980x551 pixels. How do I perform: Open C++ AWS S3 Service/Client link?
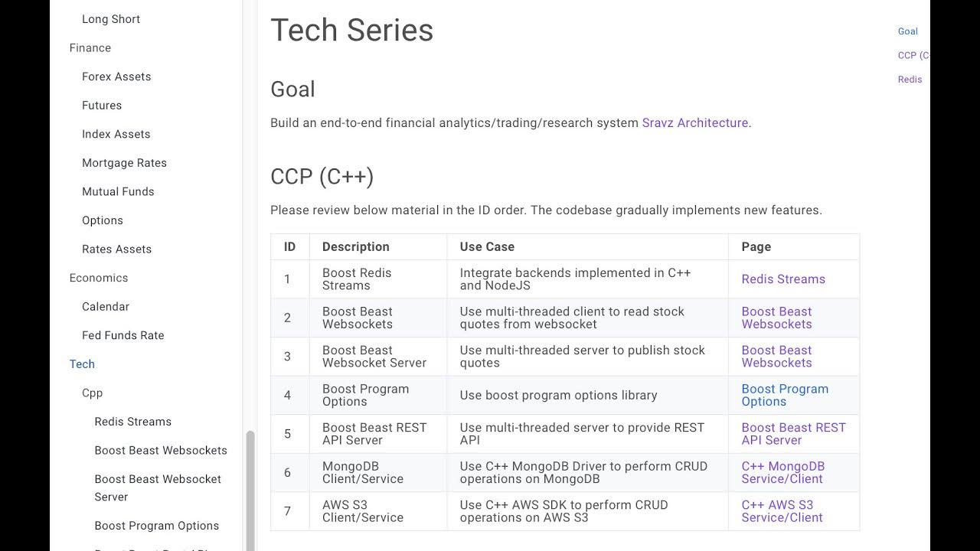(x=782, y=511)
